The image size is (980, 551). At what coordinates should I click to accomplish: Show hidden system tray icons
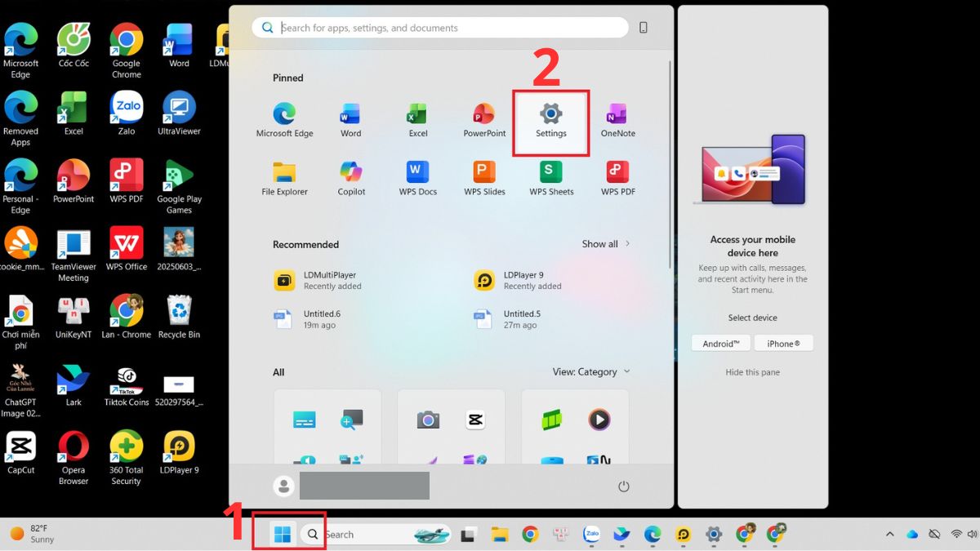tap(889, 535)
